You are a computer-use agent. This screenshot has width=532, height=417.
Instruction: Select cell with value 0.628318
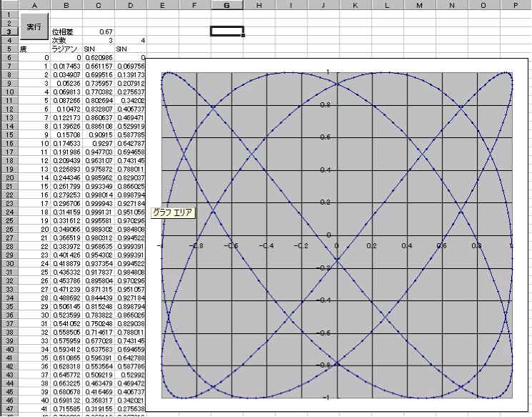[66, 367]
